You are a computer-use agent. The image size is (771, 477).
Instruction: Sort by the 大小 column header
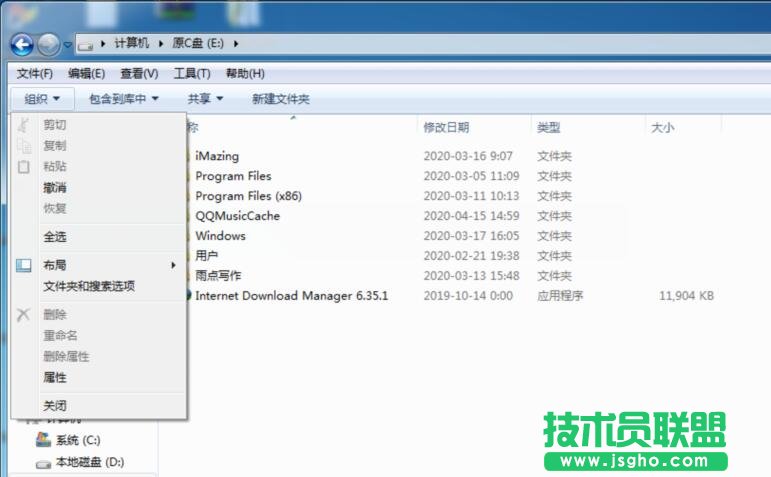(x=662, y=127)
